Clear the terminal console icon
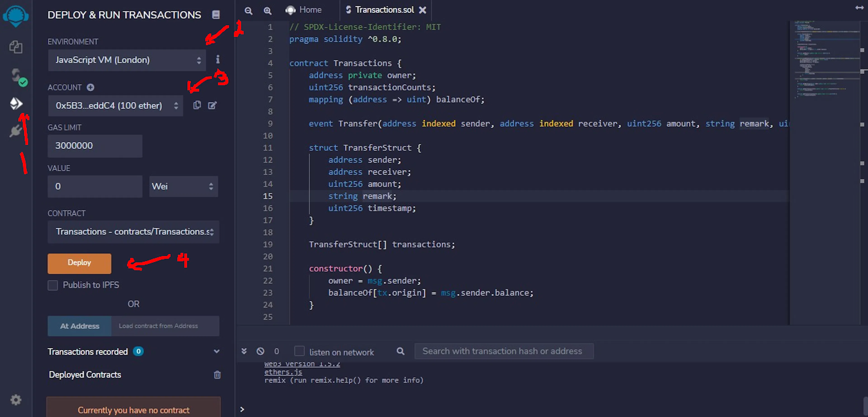Image resolution: width=868 pixels, height=417 pixels. [260, 351]
